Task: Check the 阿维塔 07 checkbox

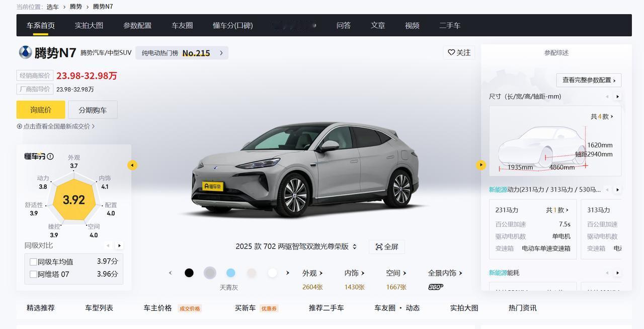Action: 33,275
